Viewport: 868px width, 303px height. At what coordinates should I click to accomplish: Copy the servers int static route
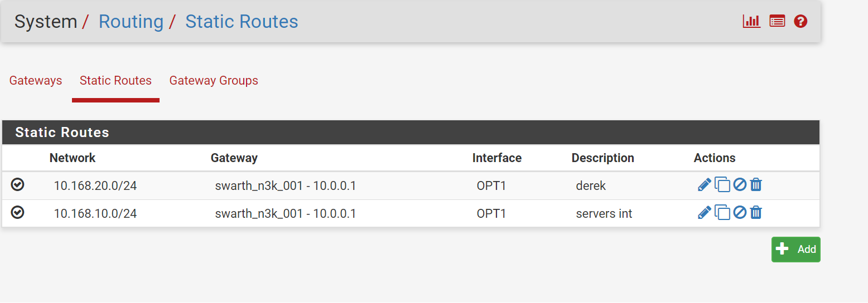(722, 212)
